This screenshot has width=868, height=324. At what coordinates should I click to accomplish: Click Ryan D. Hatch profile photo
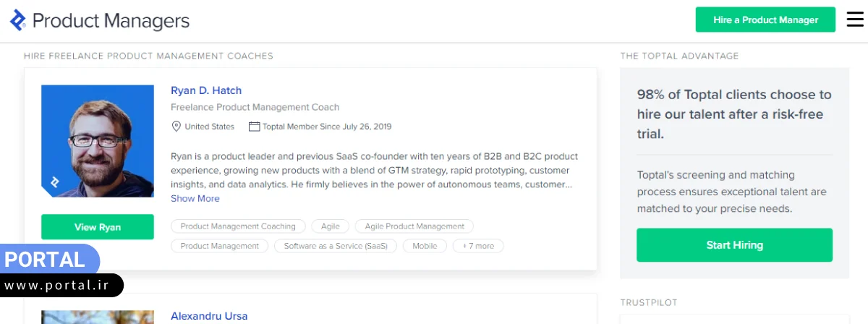click(x=98, y=140)
